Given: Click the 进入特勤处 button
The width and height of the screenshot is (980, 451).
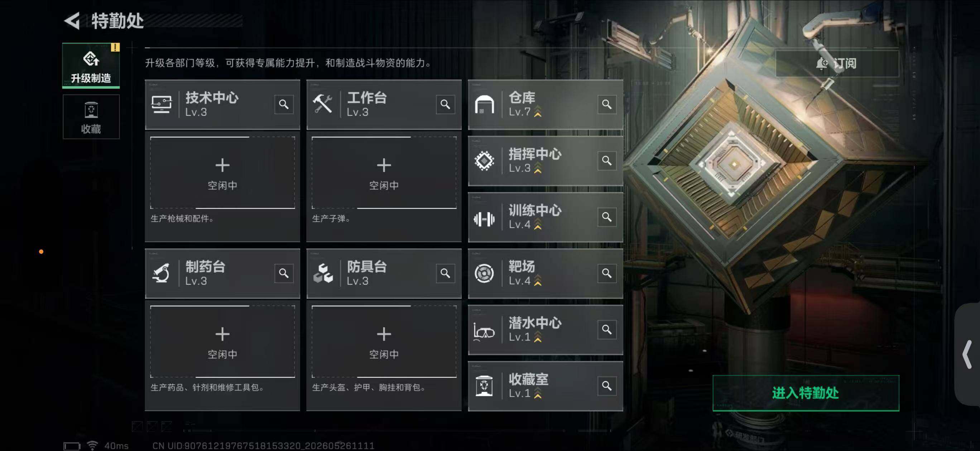Looking at the screenshot, I should pos(806,393).
